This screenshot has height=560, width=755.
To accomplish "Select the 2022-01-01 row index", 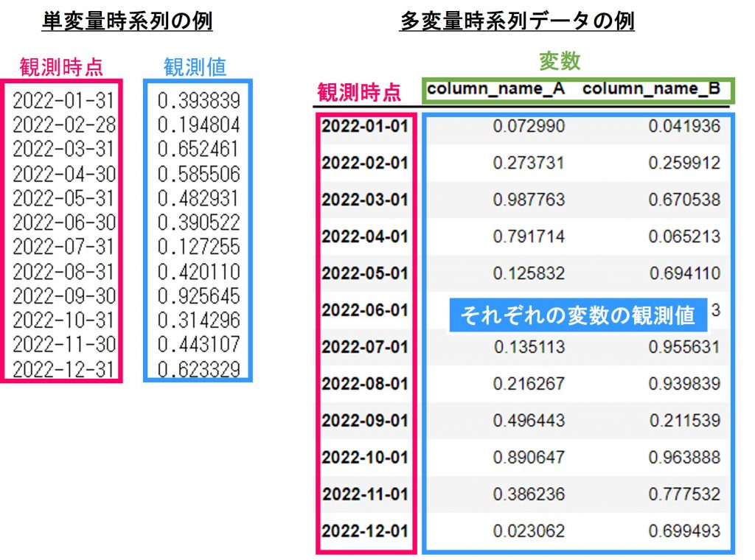I will [365, 126].
